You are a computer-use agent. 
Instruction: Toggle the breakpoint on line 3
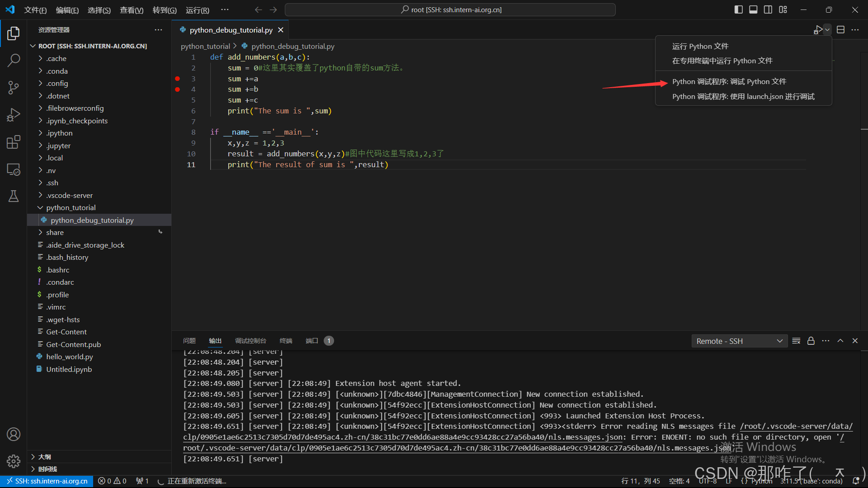point(177,79)
